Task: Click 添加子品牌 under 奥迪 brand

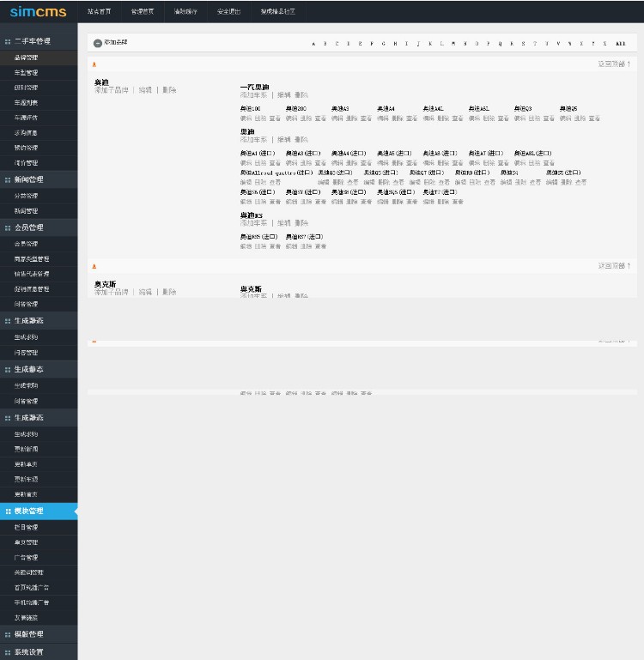Action: pyautogui.click(x=111, y=90)
